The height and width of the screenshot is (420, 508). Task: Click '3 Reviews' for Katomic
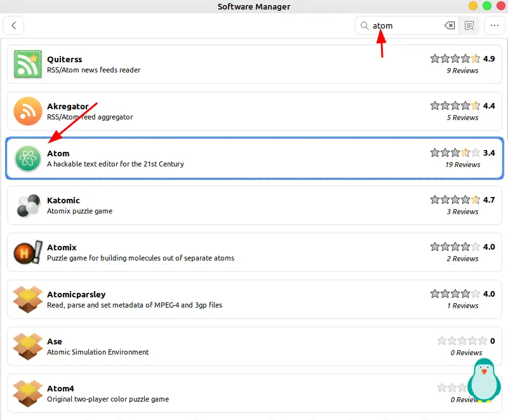click(x=462, y=212)
